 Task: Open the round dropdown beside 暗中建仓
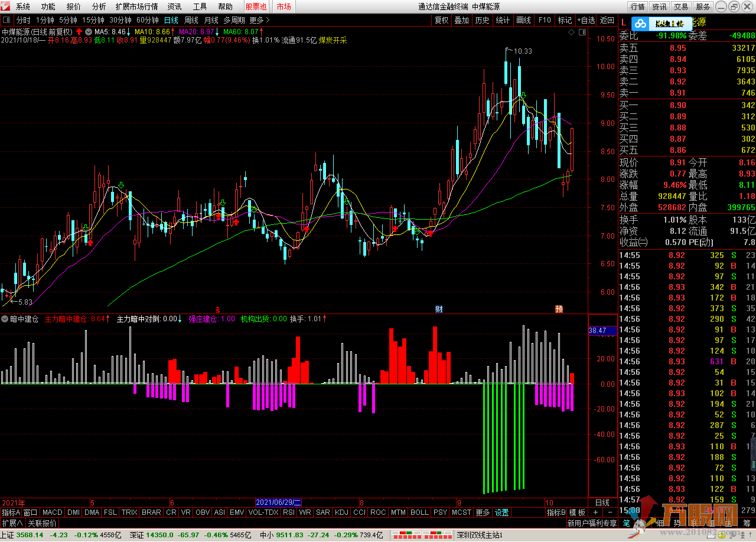pos(5,319)
